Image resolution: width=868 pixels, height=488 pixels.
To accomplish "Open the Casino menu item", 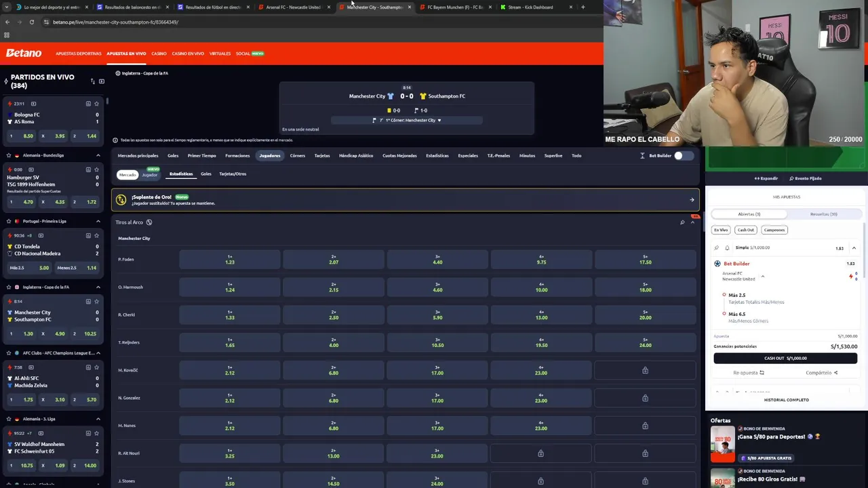I will [159, 54].
